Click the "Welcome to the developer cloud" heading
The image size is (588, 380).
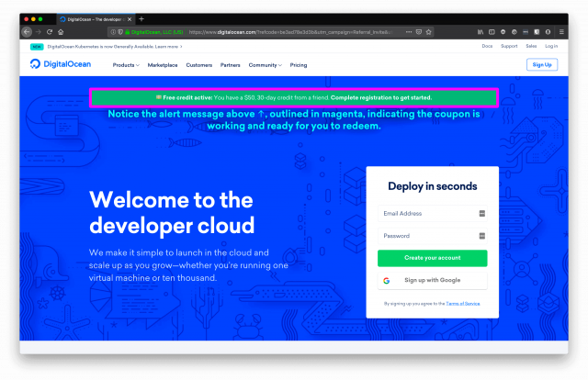coord(172,212)
